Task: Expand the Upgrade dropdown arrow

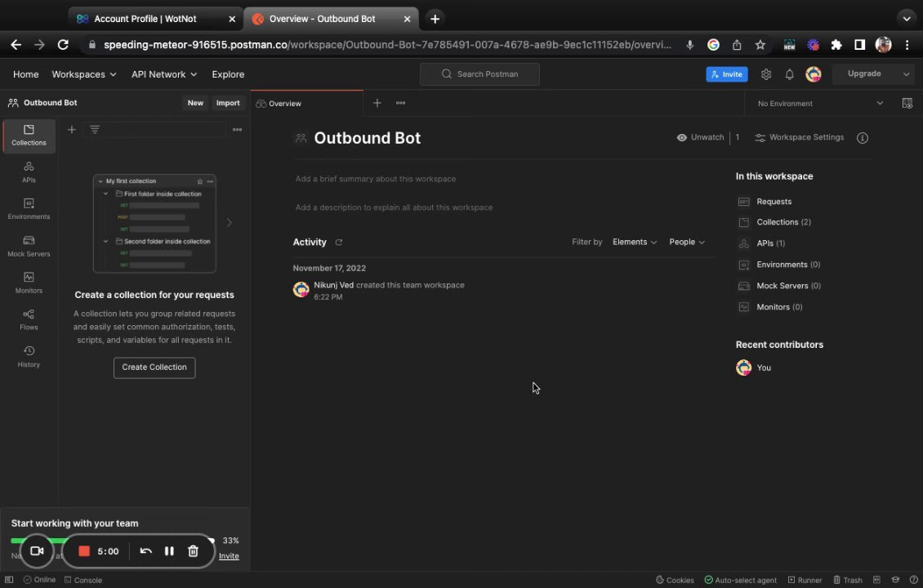Action: click(906, 74)
